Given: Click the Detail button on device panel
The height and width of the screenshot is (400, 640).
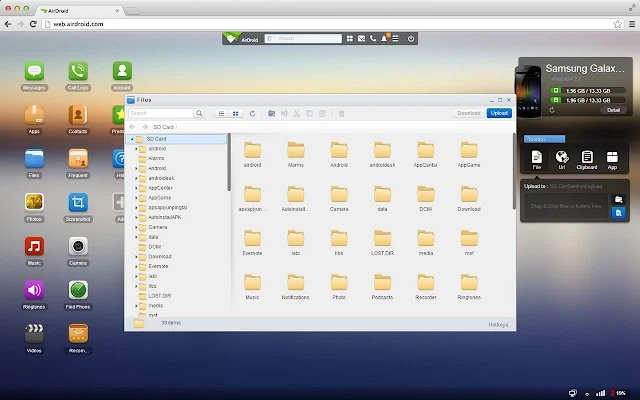Looking at the screenshot, I should (x=613, y=109).
